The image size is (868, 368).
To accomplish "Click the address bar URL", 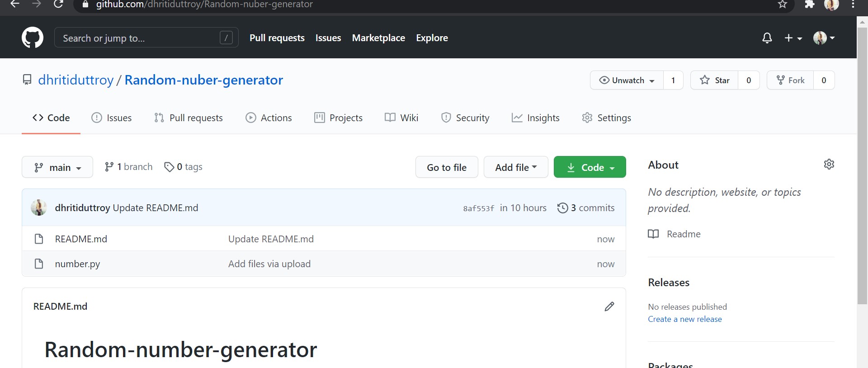I will [204, 5].
